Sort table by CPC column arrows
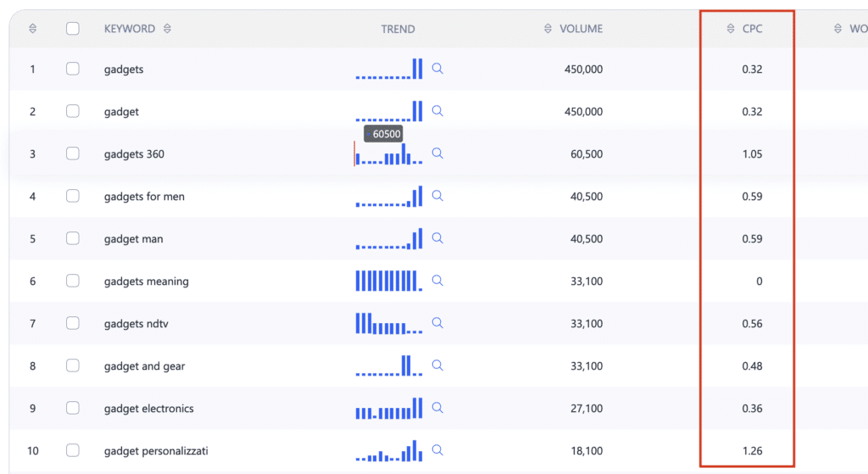Image resolution: width=868 pixels, height=474 pixels. click(731, 29)
